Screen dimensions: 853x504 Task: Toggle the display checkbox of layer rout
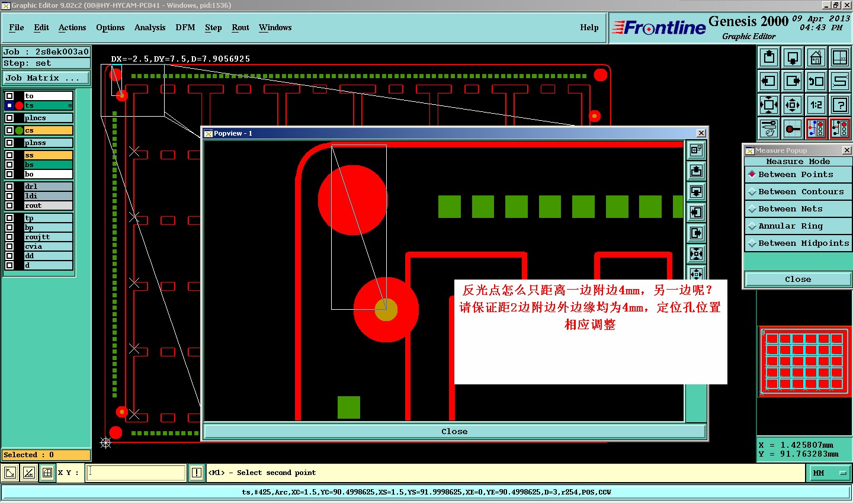[9, 206]
